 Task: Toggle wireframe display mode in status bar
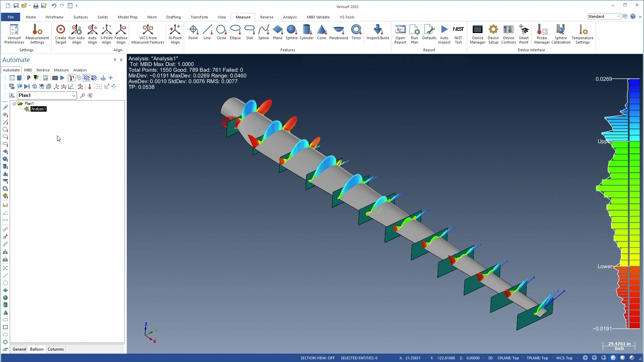coord(585,358)
